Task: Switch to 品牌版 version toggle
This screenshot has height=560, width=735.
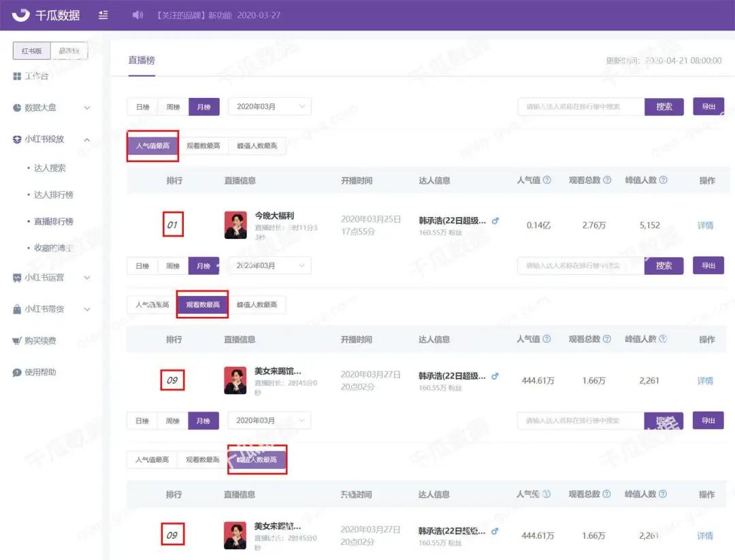Action: pos(69,50)
